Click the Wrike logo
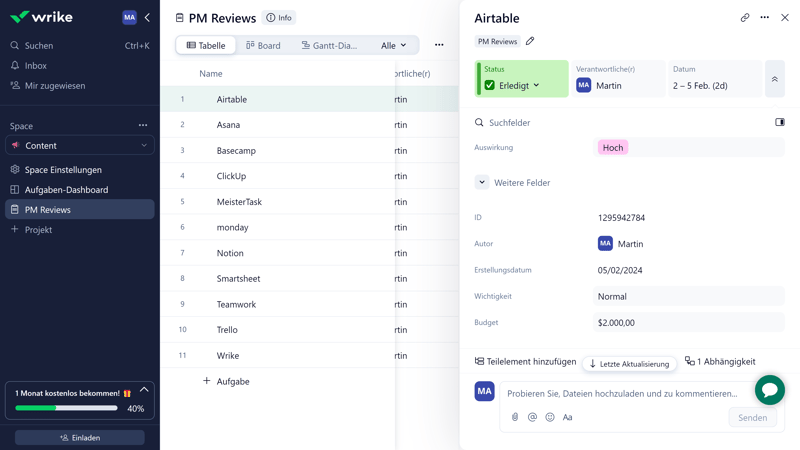Viewport: 800px width, 450px height. click(x=41, y=17)
